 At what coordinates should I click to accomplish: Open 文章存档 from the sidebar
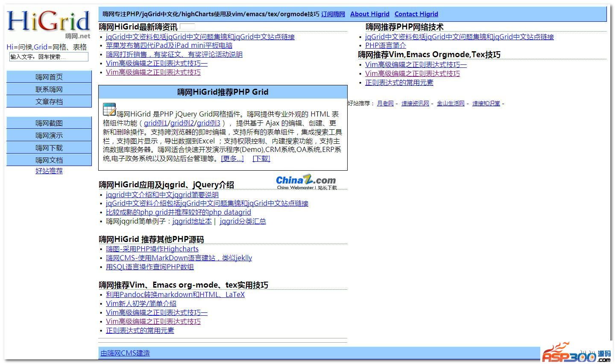49,102
